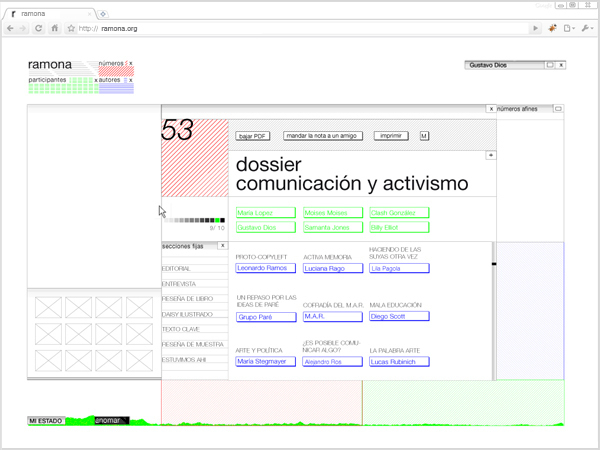Open the RESEÑA DE LIBRO section
This screenshot has height=450, width=600.
pyautogui.click(x=188, y=299)
